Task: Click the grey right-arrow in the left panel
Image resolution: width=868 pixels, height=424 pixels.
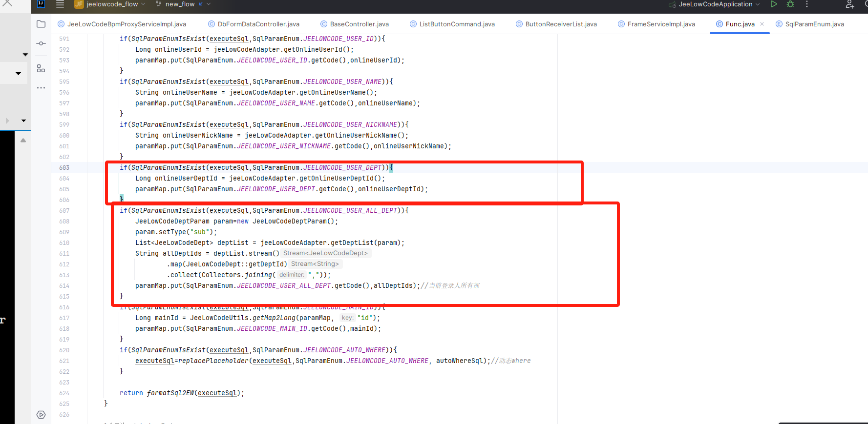Action: click(x=7, y=121)
